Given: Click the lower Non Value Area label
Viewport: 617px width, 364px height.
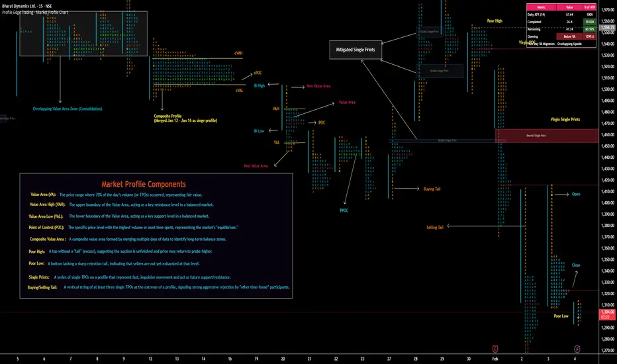Looking at the screenshot, I should pos(256,166).
